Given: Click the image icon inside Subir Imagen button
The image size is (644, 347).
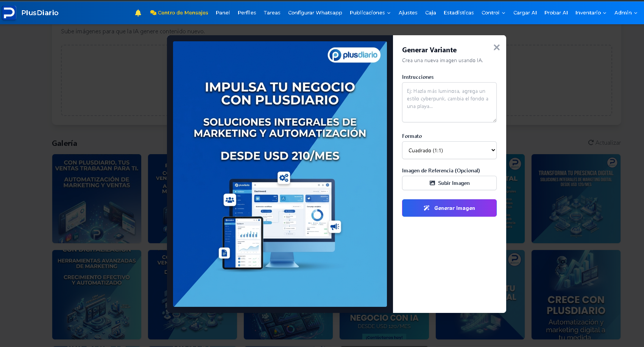Looking at the screenshot, I should (432, 183).
